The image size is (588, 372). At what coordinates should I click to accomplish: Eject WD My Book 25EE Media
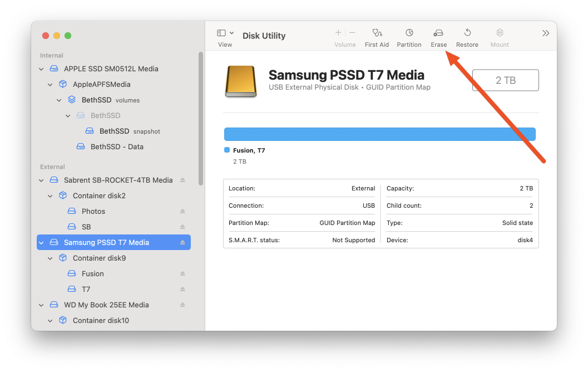tap(182, 305)
